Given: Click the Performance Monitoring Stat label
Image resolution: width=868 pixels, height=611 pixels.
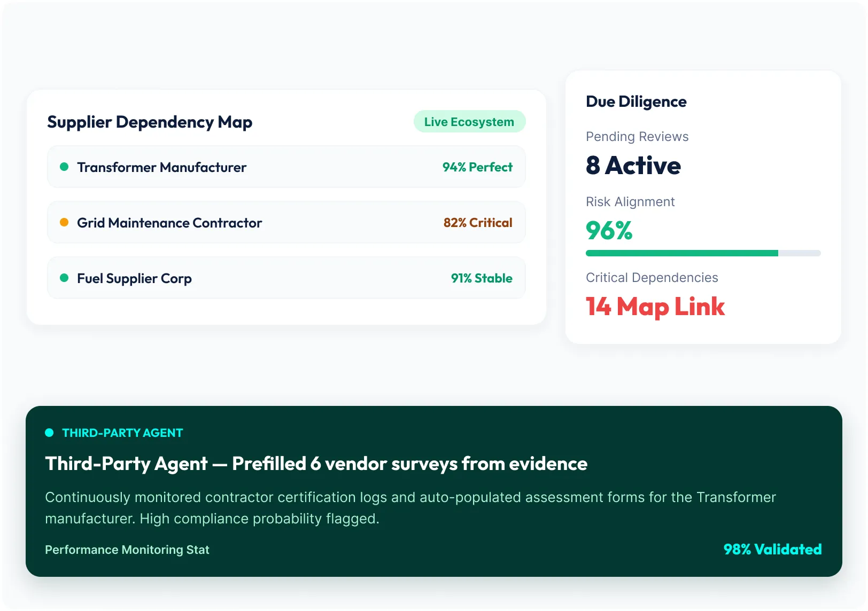Looking at the screenshot, I should (127, 550).
